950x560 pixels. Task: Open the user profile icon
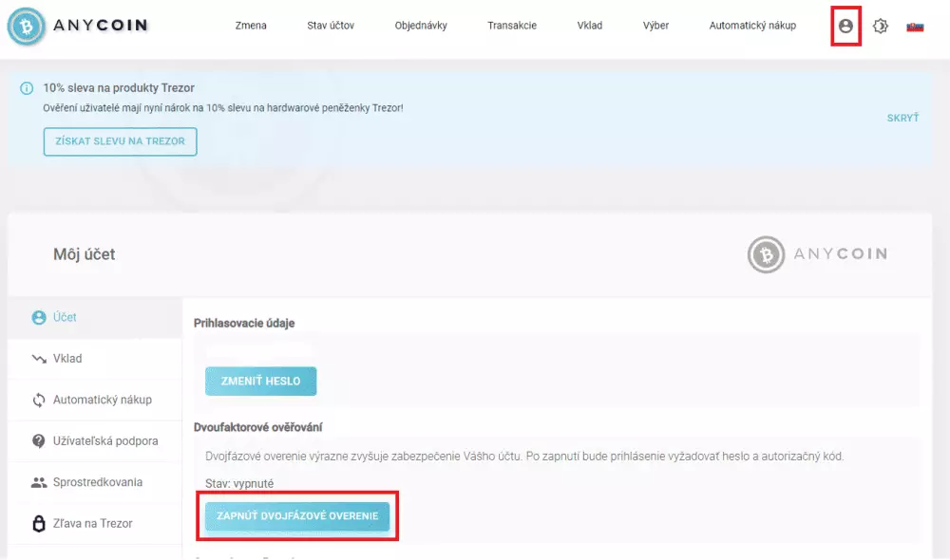[845, 27]
